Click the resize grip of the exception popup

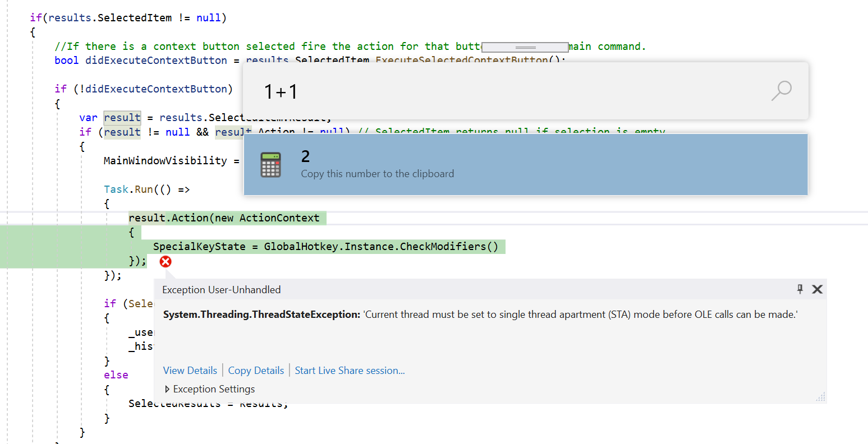(x=820, y=396)
